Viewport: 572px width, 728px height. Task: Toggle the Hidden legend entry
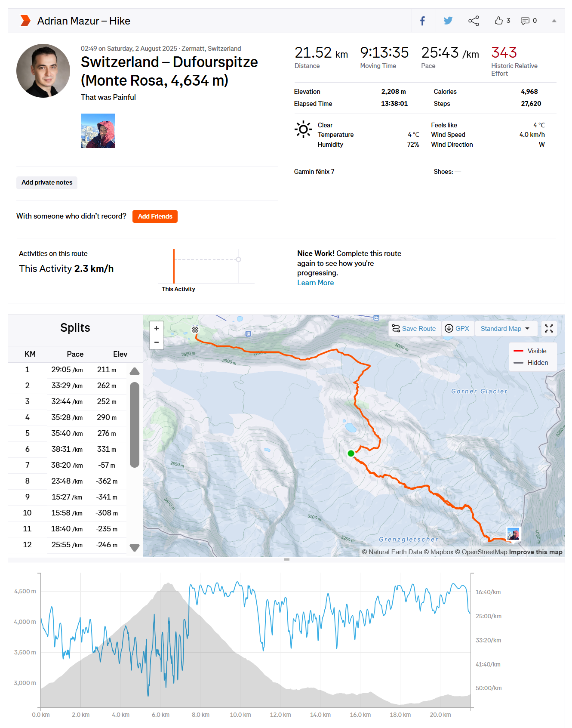tap(532, 363)
